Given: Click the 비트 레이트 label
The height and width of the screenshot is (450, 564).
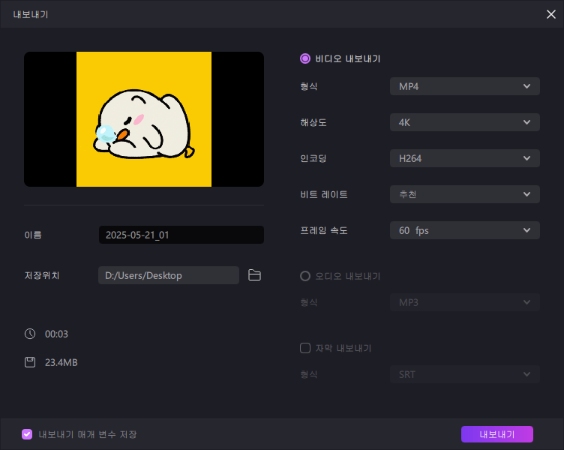Looking at the screenshot, I should pyautogui.click(x=324, y=195).
